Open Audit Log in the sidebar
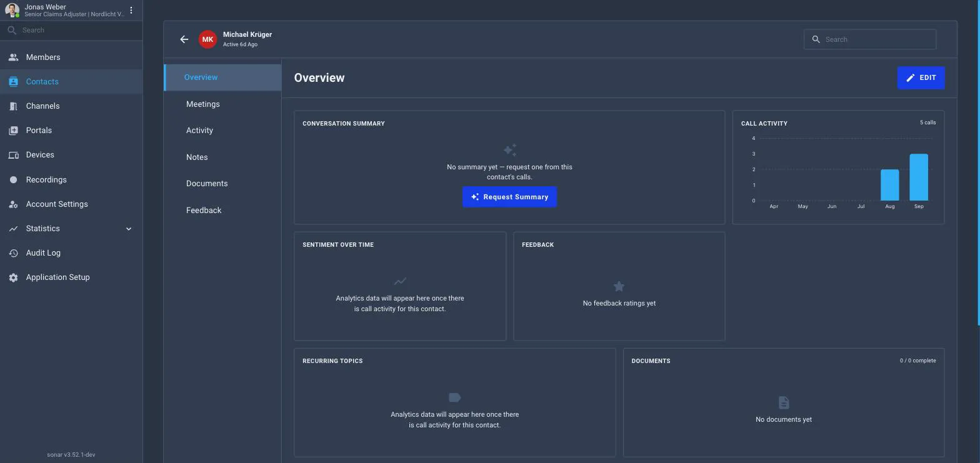This screenshot has height=463, width=980. (x=71, y=253)
